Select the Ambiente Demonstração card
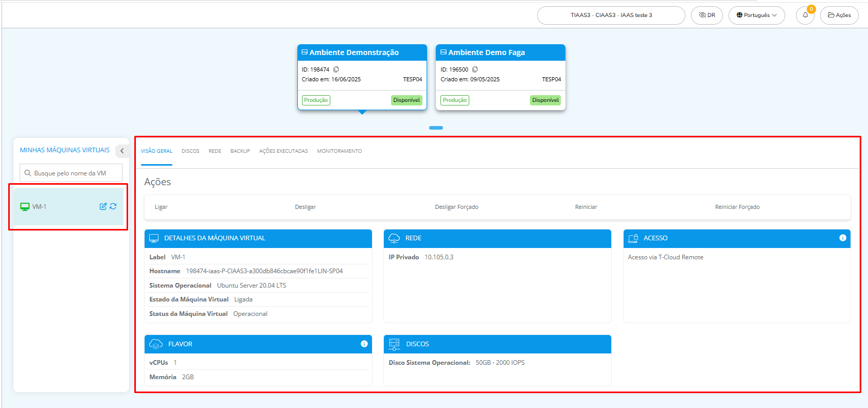This screenshot has height=408, width=868. 362,77
